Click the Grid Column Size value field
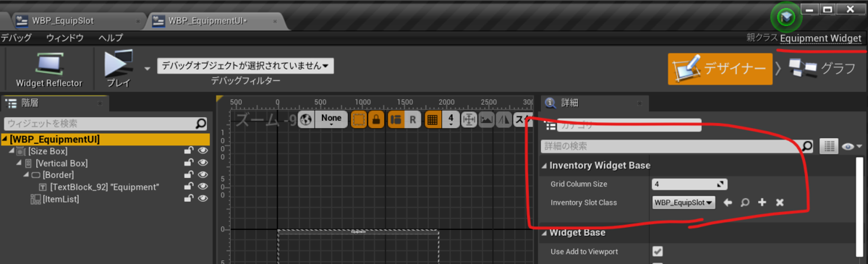 click(x=689, y=184)
